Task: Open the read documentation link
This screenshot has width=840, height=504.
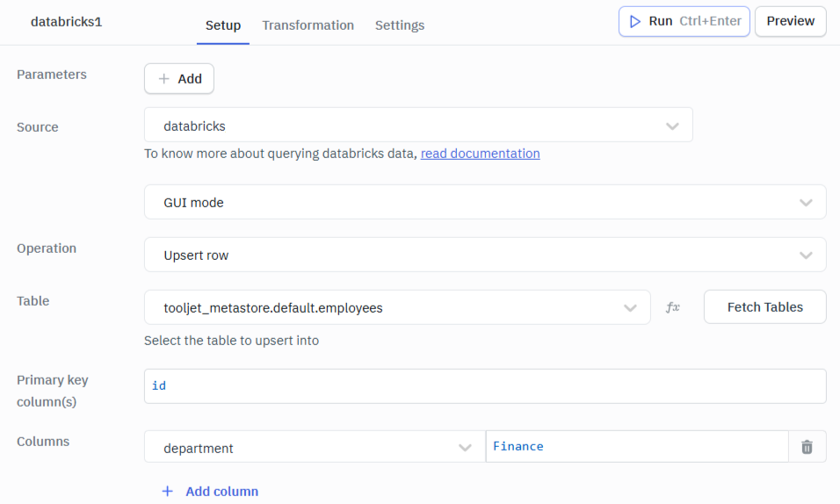Action: (x=480, y=154)
